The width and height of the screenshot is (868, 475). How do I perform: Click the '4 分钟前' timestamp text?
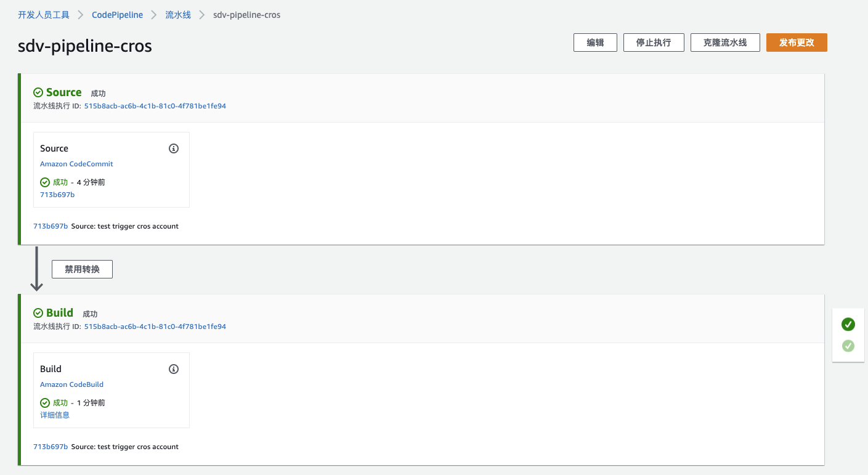point(91,182)
